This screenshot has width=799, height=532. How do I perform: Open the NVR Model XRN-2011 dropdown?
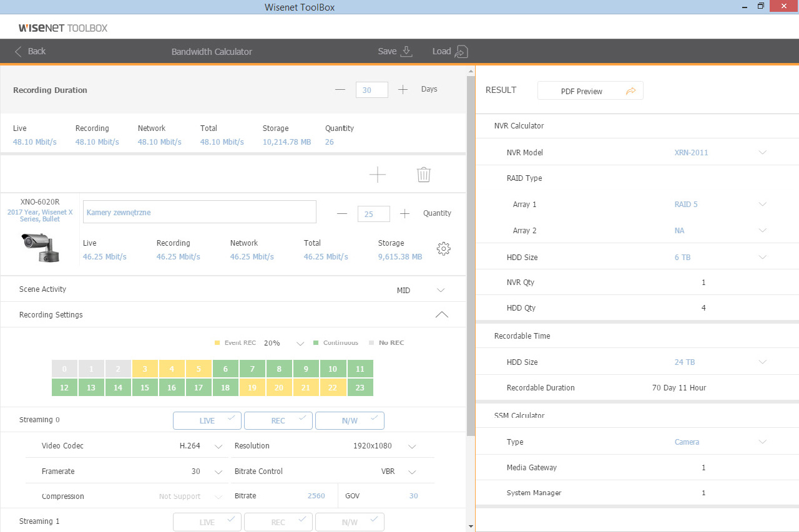pos(762,153)
